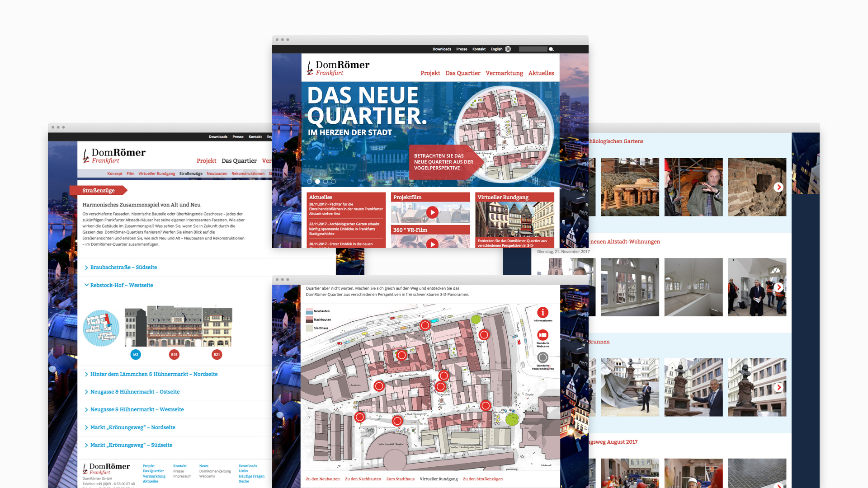The width and height of the screenshot is (868, 488).
Task: Open the Neubauten sub-navigation tab
Action: pos(217,174)
